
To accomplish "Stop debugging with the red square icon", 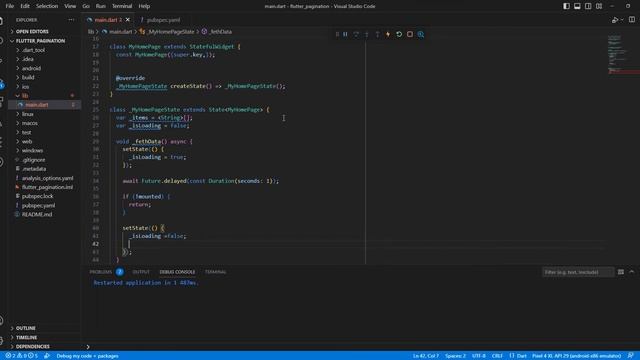I will click(410, 34).
